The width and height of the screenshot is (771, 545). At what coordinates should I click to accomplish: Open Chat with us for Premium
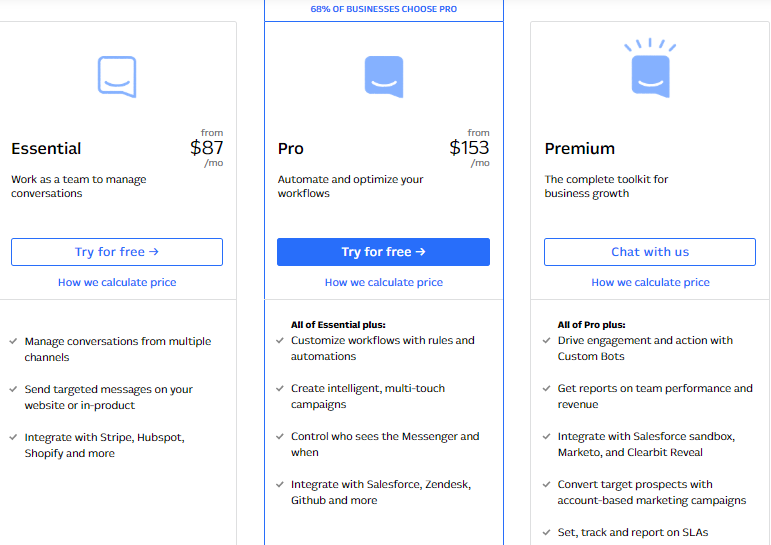pos(650,252)
